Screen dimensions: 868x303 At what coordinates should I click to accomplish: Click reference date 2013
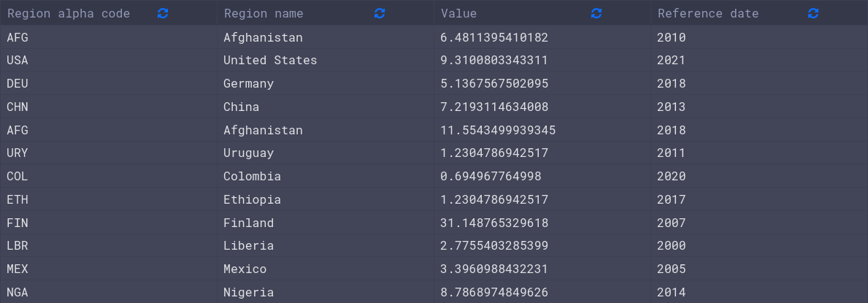(x=672, y=107)
